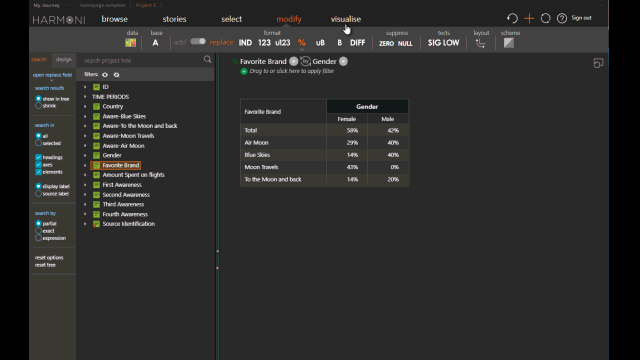
Task: Select source label radio
Action: tap(38, 193)
